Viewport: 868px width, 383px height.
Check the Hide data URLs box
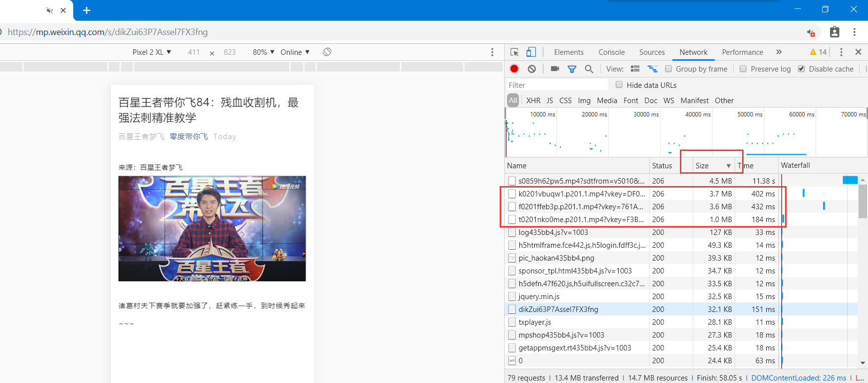[619, 84]
